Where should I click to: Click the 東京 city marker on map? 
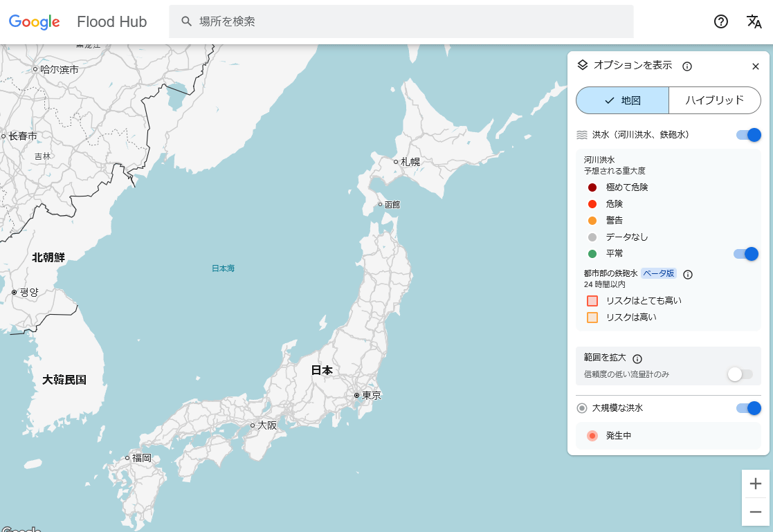pyautogui.click(x=356, y=396)
